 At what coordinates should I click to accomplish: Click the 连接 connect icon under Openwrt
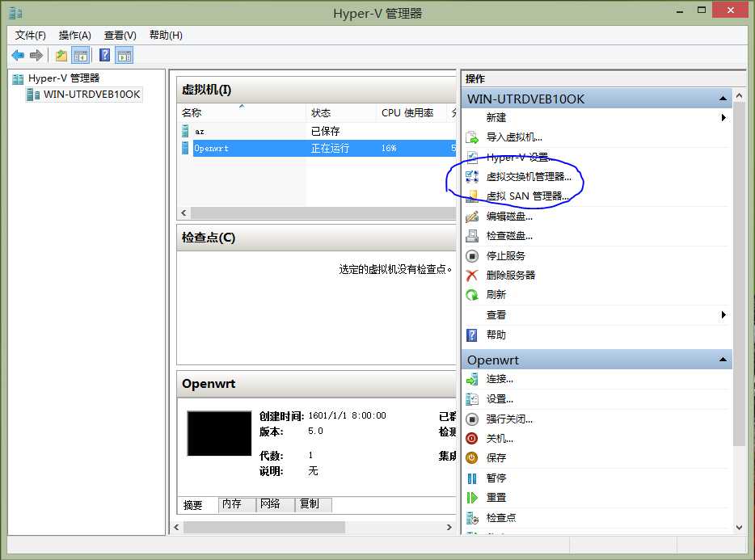click(x=472, y=380)
